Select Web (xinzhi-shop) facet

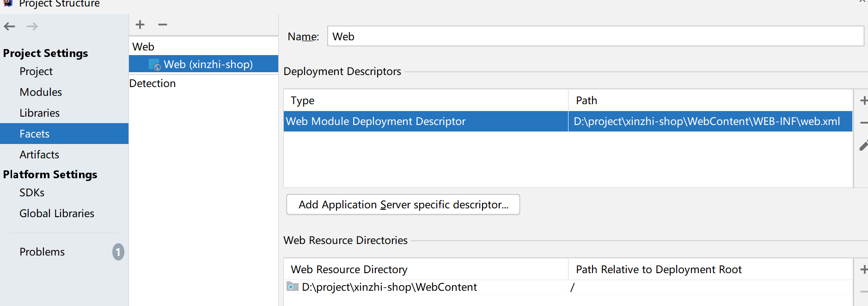[x=203, y=64]
